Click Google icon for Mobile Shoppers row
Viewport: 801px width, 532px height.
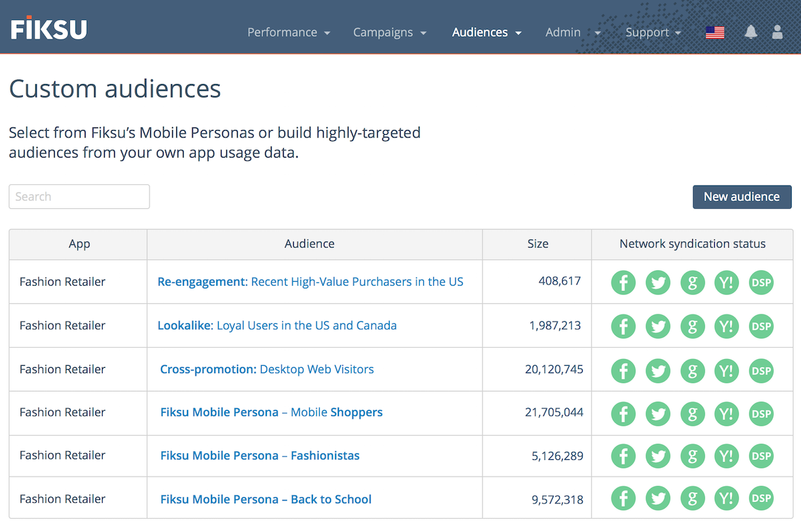[693, 414]
